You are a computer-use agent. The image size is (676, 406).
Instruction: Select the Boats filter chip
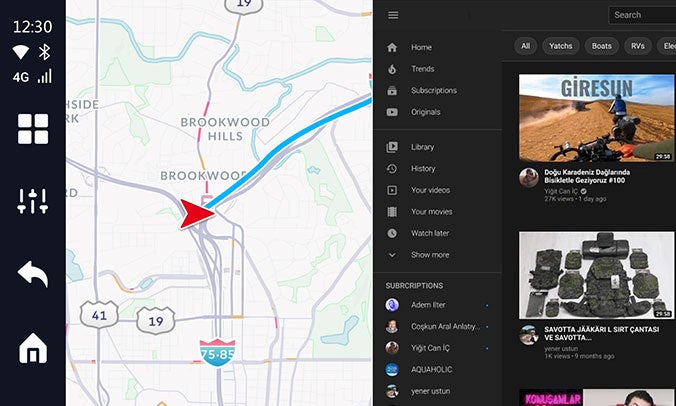tap(601, 46)
